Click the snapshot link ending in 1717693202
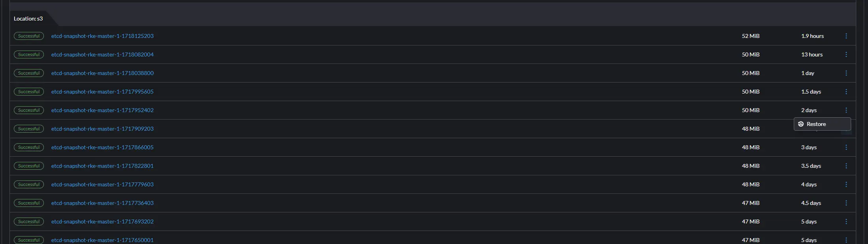The width and height of the screenshot is (868, 244). (102, 221)
